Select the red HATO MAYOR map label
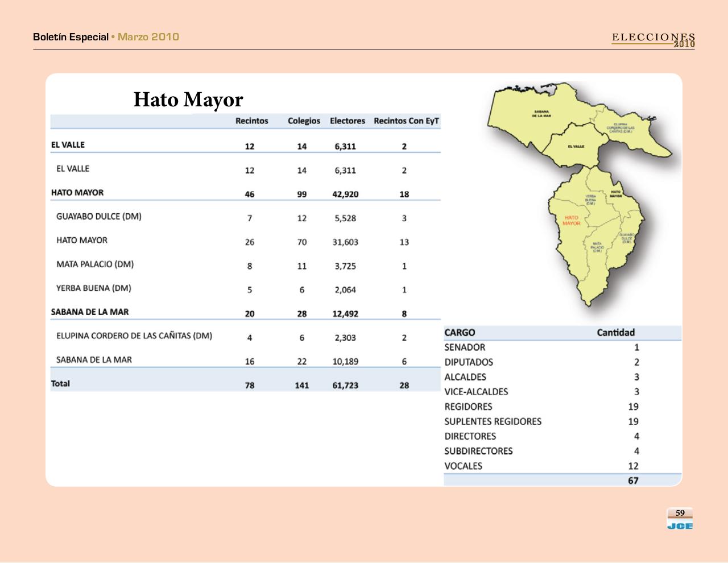 571,221
